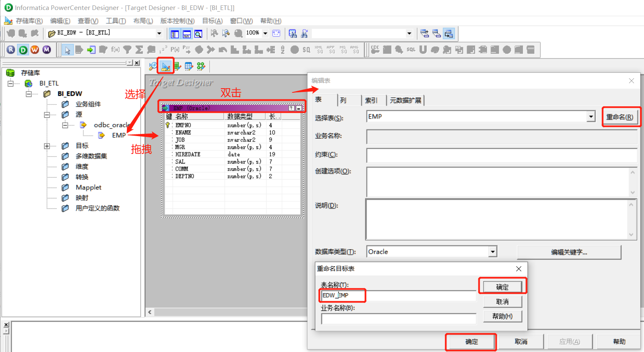Open the Mapplet Designer tool icon

click(x=189, y=66)
